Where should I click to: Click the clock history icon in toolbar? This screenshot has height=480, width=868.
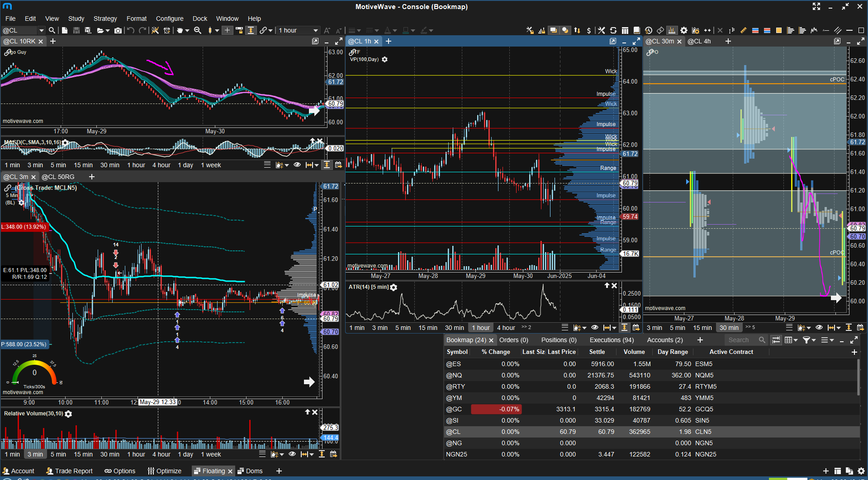pyautogui.click(x=649, y=30)
